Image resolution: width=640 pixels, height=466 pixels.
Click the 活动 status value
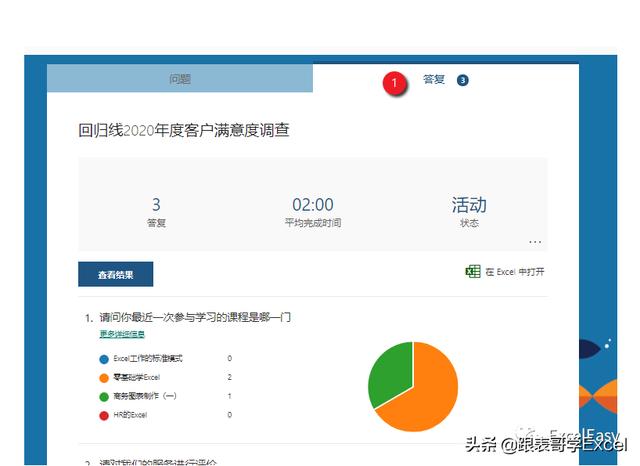[468, 205]
